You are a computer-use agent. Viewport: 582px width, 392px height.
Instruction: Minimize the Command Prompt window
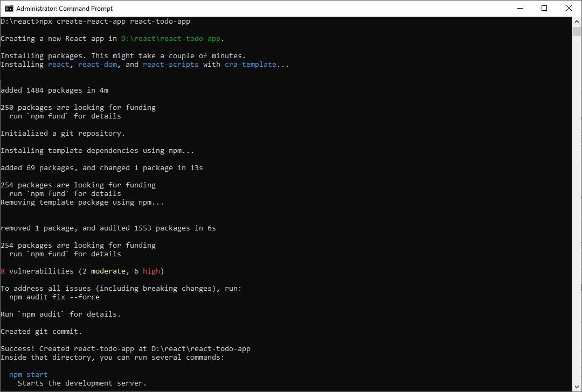pos(520,8)
